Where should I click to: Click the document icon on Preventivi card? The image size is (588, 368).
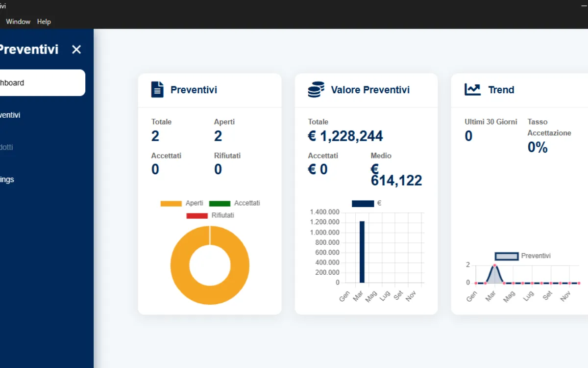157,90
